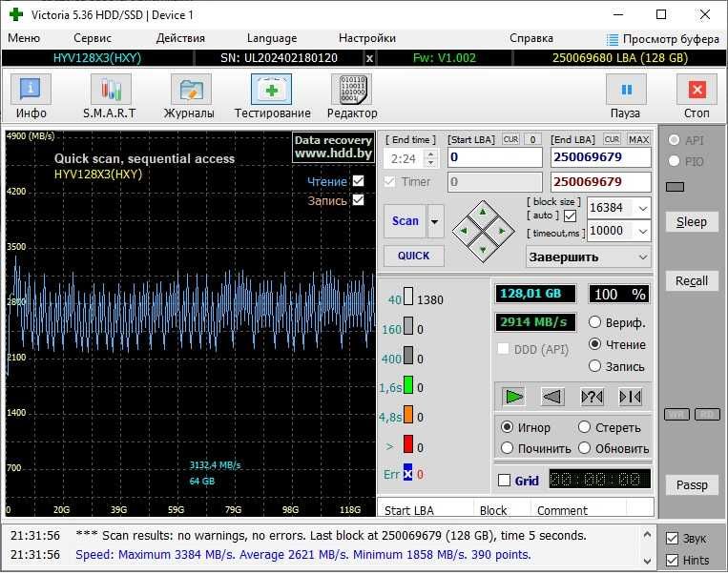Open the S.M.A.R.T panel
The width and height of the screenshot is (728, 575).
111,96
